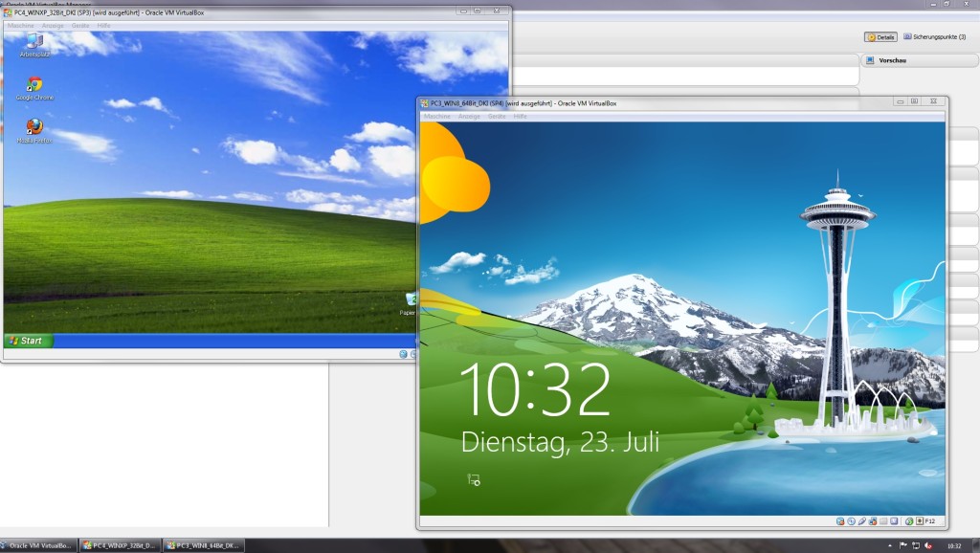
Task: Click network icon on Windows 8 lock screen
Action: [x=474, y=480]
